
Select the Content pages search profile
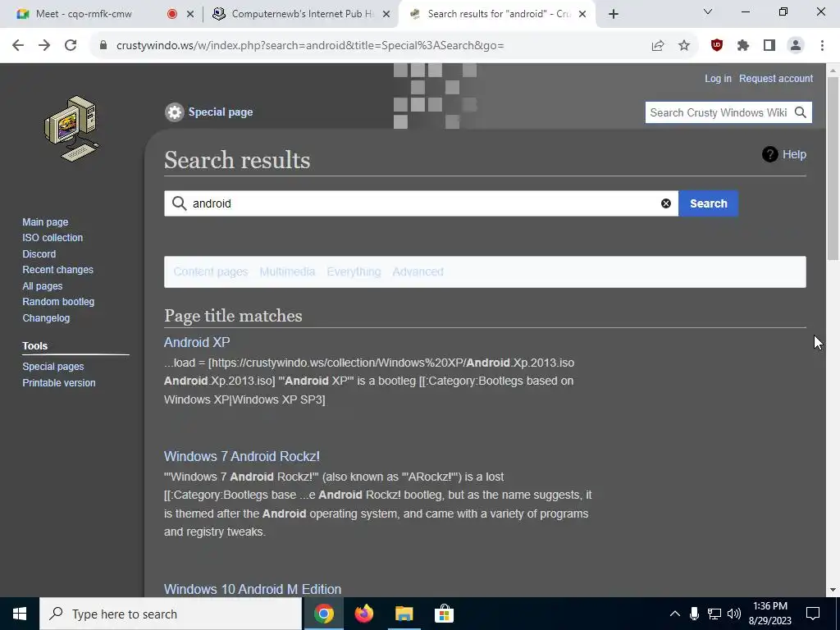pyautogui.click(x=211, y=272)
